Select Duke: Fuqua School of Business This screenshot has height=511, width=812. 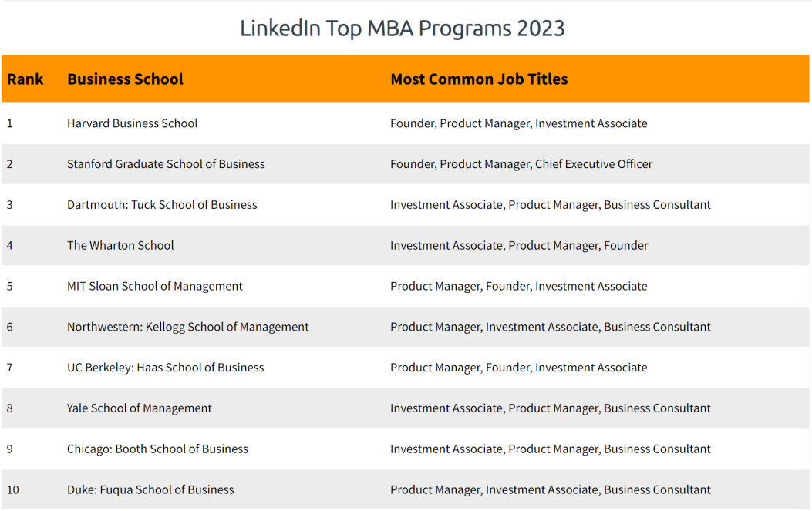[150, 490]
